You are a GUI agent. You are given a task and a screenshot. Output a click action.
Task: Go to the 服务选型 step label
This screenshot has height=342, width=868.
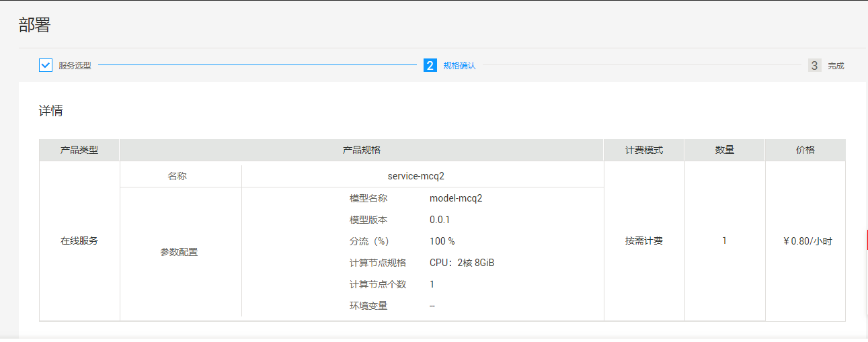point(75,66)
